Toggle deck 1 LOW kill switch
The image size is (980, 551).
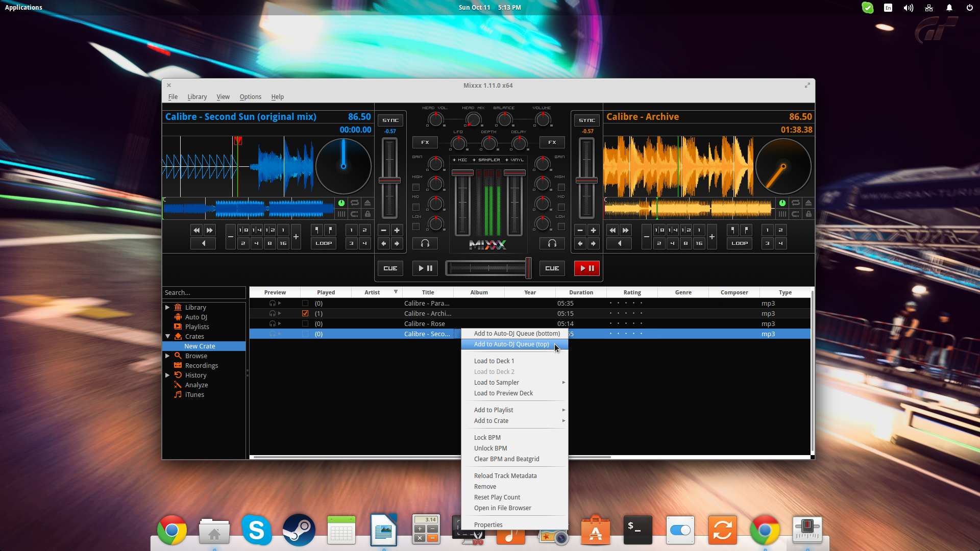(x=416, y=227)
